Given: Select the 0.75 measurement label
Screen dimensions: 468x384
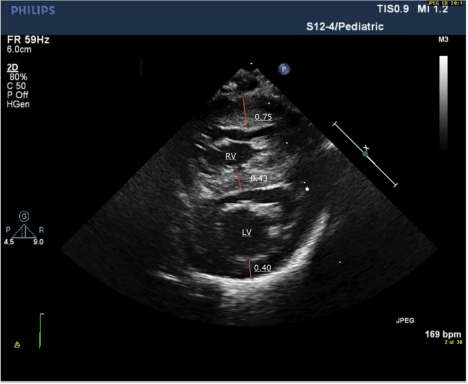Looking at the screenshot, I should tap(263, 117).
